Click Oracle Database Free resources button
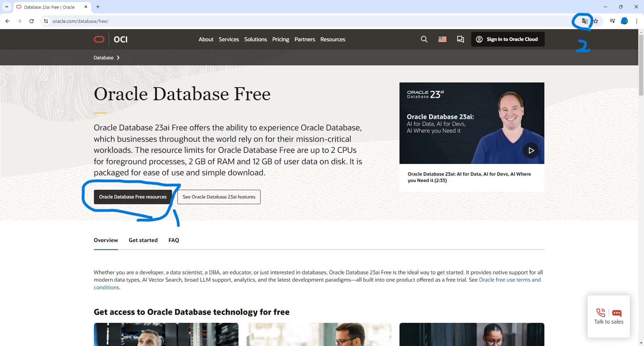Viewport: 644px width, 346px height. click(x=133, y=197)
